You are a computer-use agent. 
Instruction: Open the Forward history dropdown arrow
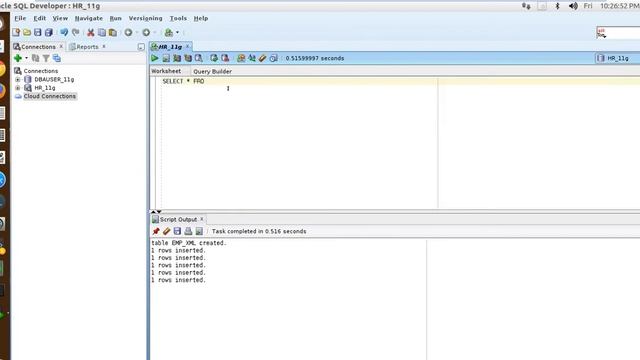(155, 32)
